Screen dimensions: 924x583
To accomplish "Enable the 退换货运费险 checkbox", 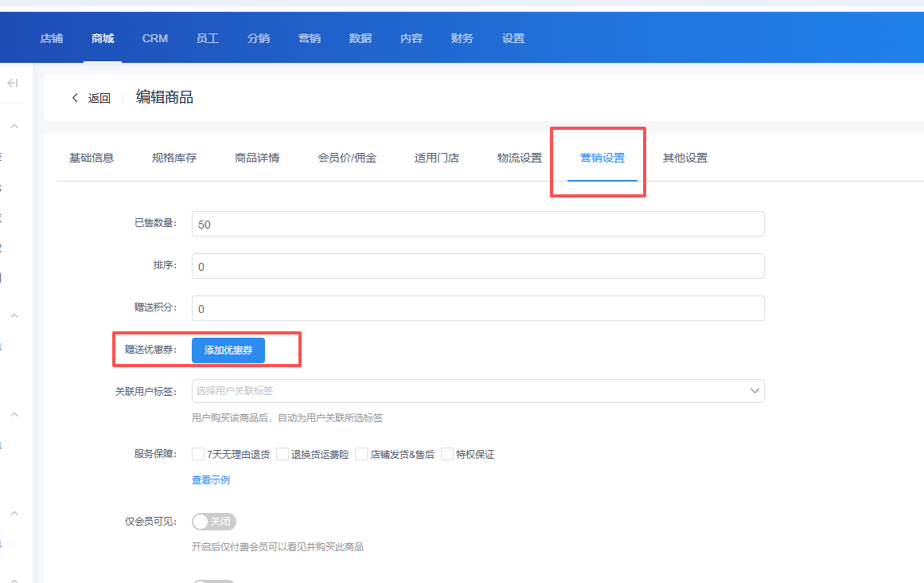I will point(283,455).
